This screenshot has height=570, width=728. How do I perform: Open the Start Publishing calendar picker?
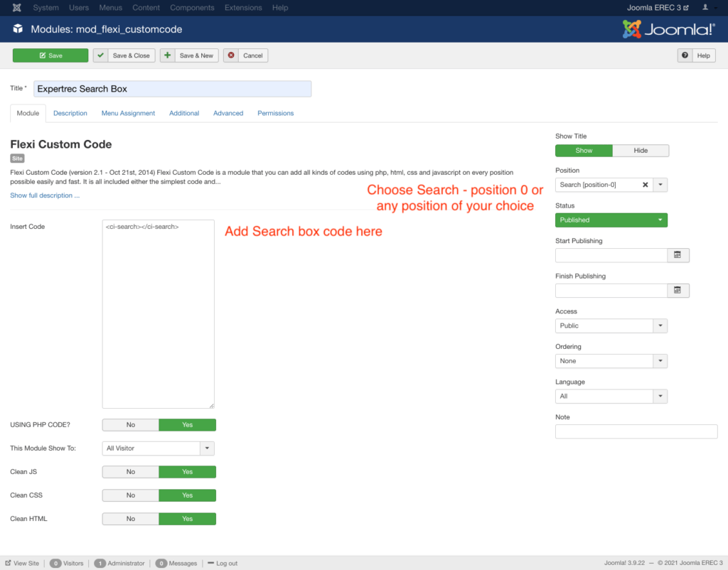point(678,255)
